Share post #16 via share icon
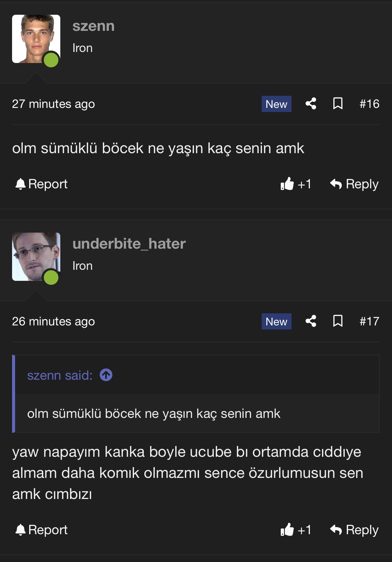The height and width of the screenshot is (562, 392). [311, 104]
